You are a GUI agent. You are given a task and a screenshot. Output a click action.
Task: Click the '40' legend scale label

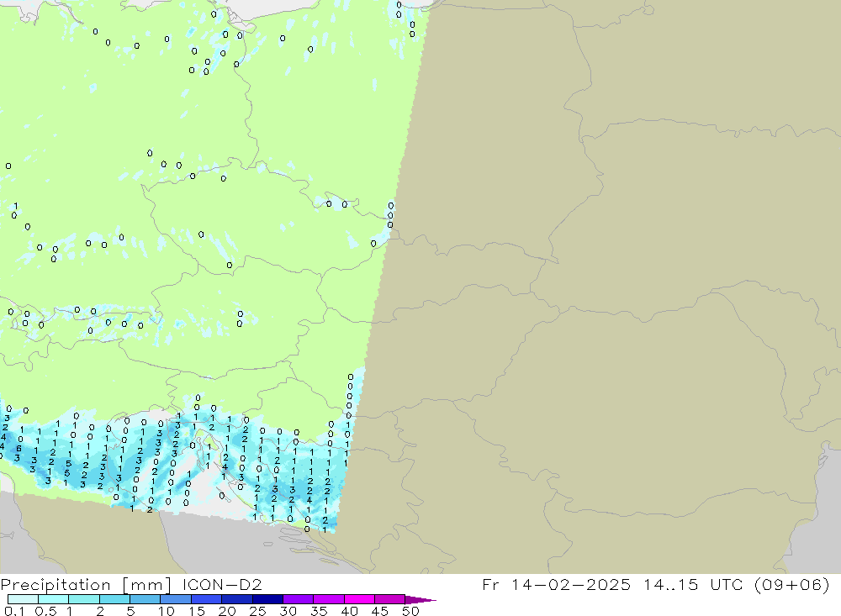[x=349, y=611]
